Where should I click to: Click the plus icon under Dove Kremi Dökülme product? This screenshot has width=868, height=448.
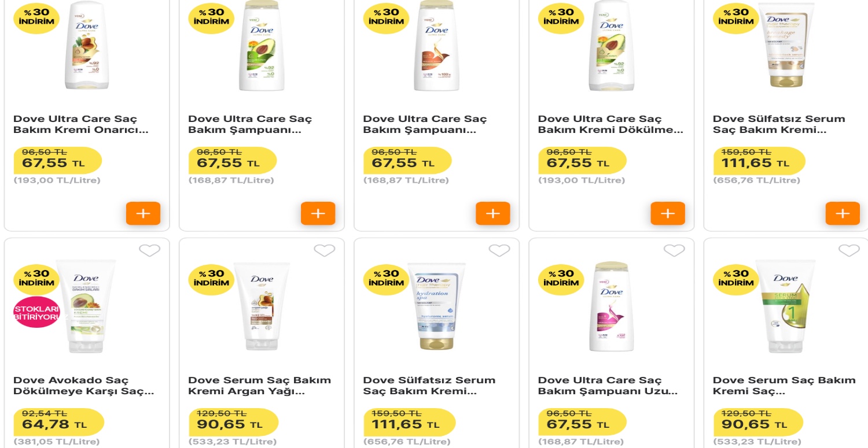[668, 213]
